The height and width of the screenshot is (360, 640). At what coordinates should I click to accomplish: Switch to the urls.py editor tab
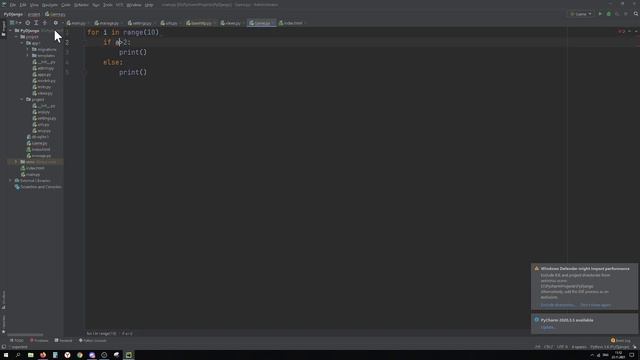click(169, 23)
